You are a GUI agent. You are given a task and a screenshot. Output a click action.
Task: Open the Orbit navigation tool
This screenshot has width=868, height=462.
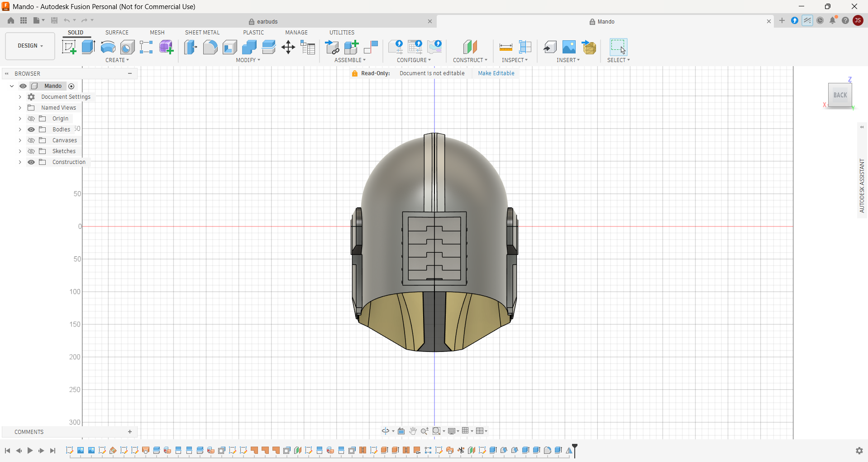pyautogui.click(x=385, y=431)
